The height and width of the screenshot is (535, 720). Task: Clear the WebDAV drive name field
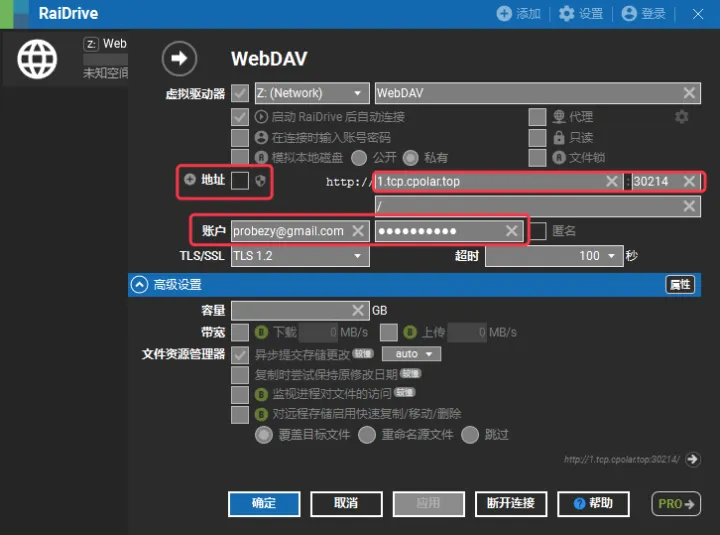689,93
